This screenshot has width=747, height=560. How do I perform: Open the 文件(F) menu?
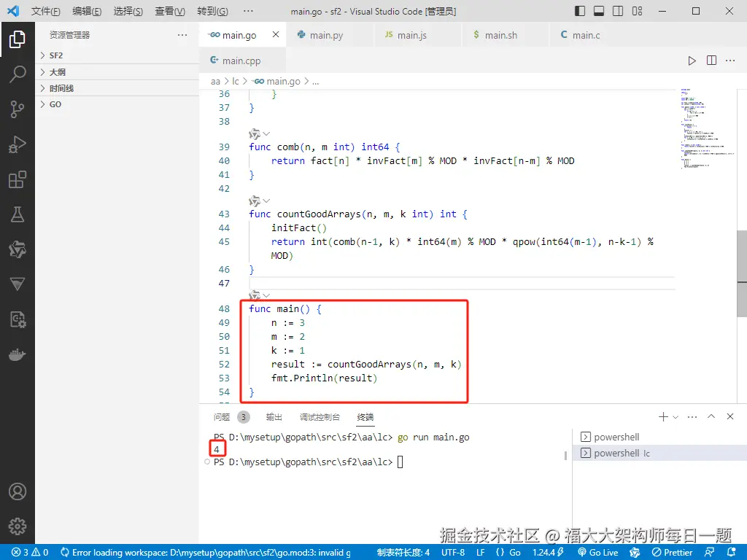[46, 11]
